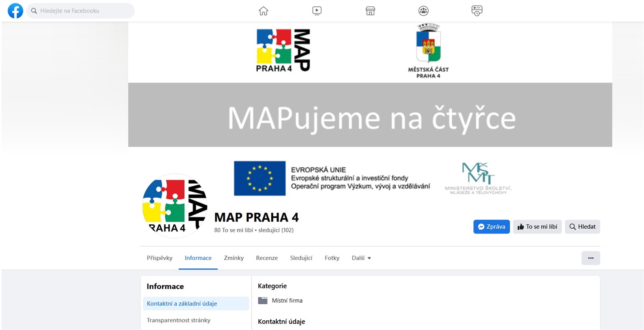Open the Watch video icon
Image resolution: width=644 pixels, height=330 pixels.
pos(317,11)
